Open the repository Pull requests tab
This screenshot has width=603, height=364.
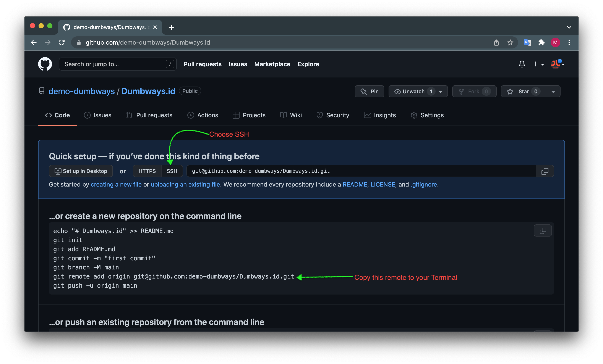pyautogui.click(x=149, y=115)
